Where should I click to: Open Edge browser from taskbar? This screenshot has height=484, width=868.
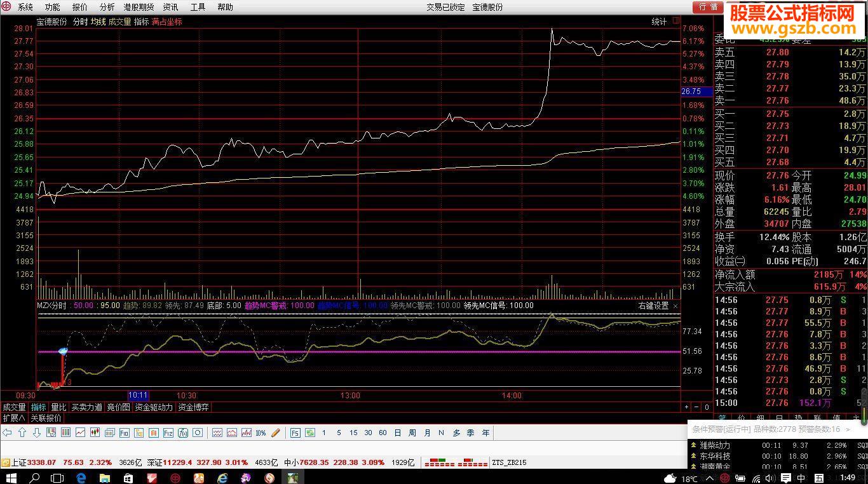point(81,477)
